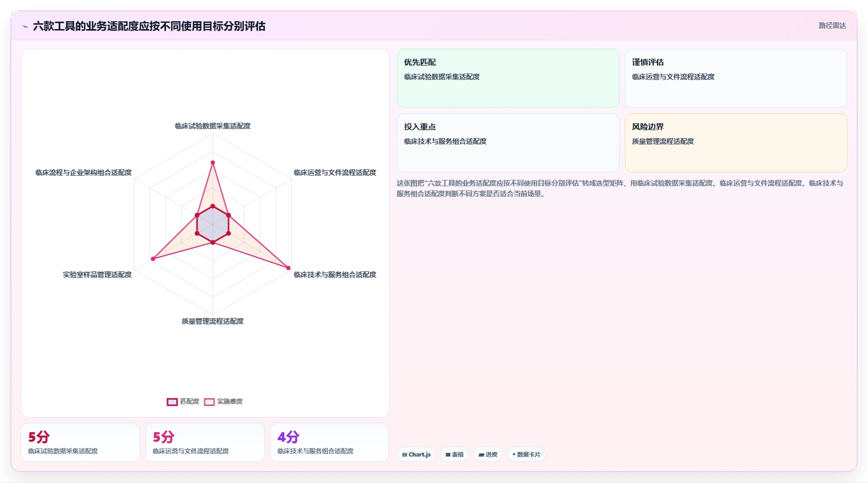The height and width of the screenshot is (483, 868).
Task: Click the top 实施难度 data point on radar
Action: 213,162
